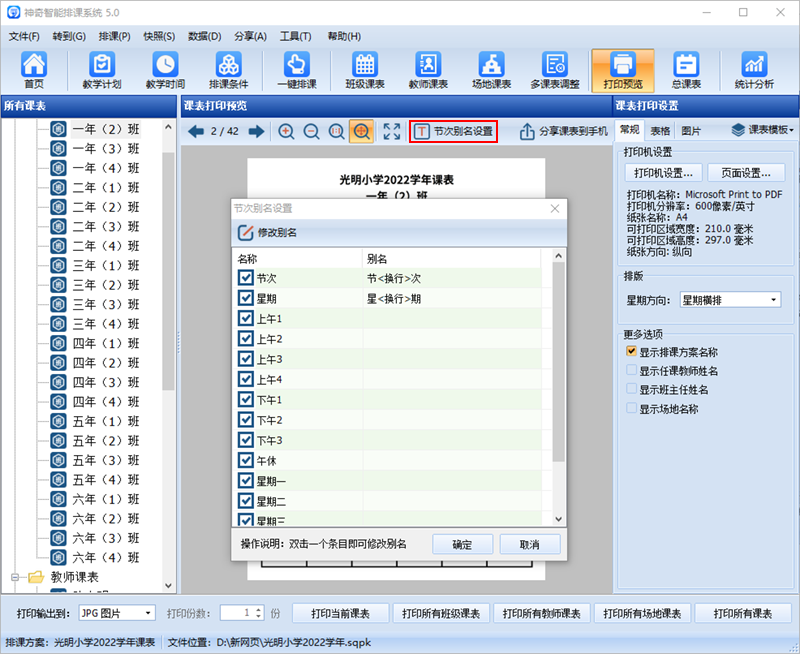The image size is (800, 654).
Task: Open the 教学时间 clock icon
Action: 165,70
